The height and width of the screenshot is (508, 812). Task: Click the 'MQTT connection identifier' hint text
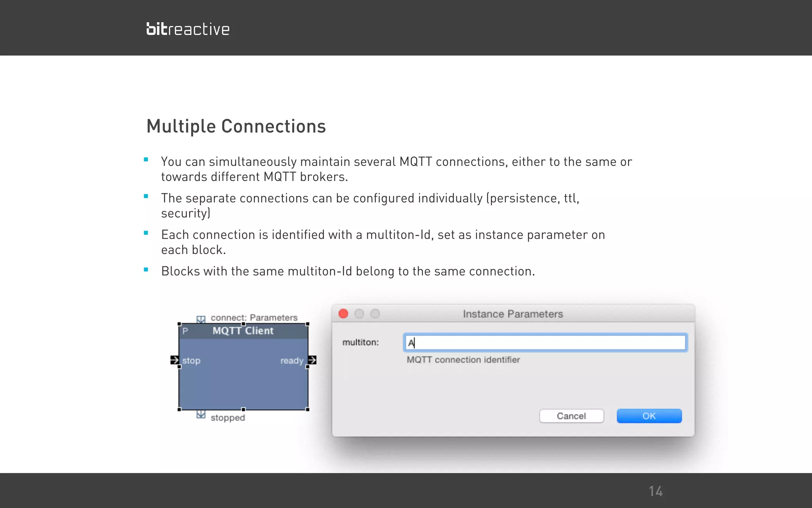463,360
